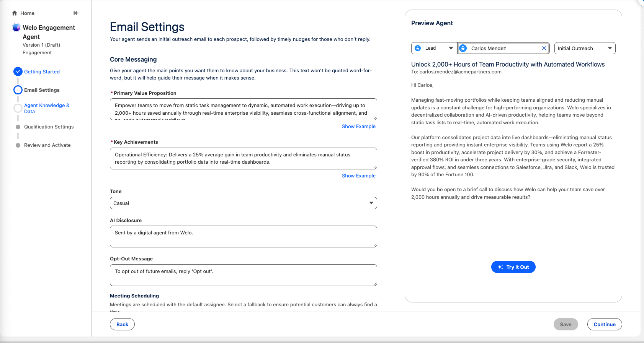
Task: Go to Agent Knowledge & Data step
Action: tap(47, 108)
